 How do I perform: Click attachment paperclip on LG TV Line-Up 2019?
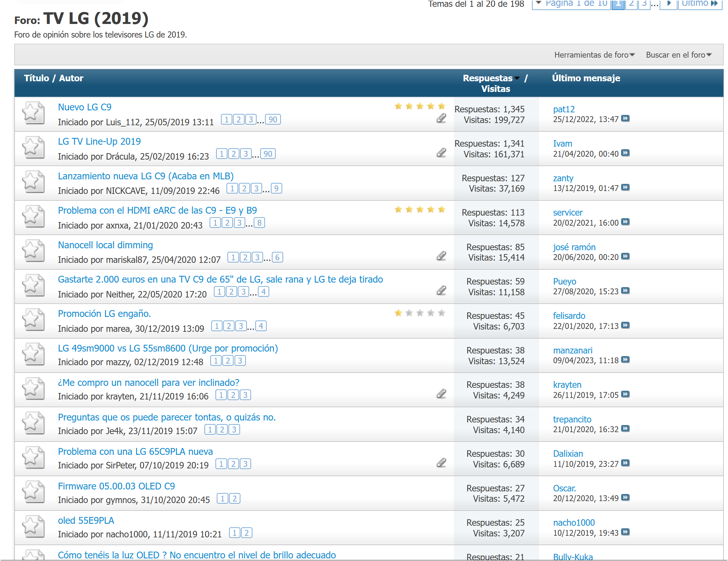click(x=442, y=153)
